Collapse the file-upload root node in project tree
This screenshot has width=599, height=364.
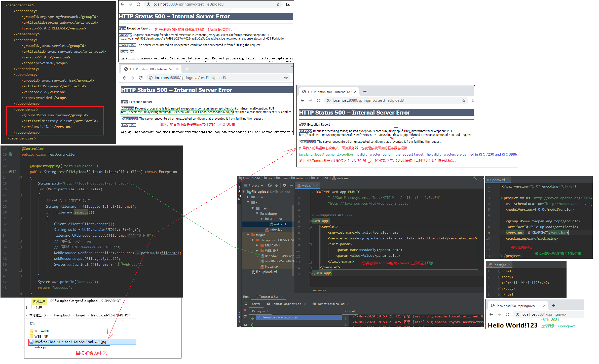(x=244, y=192)
